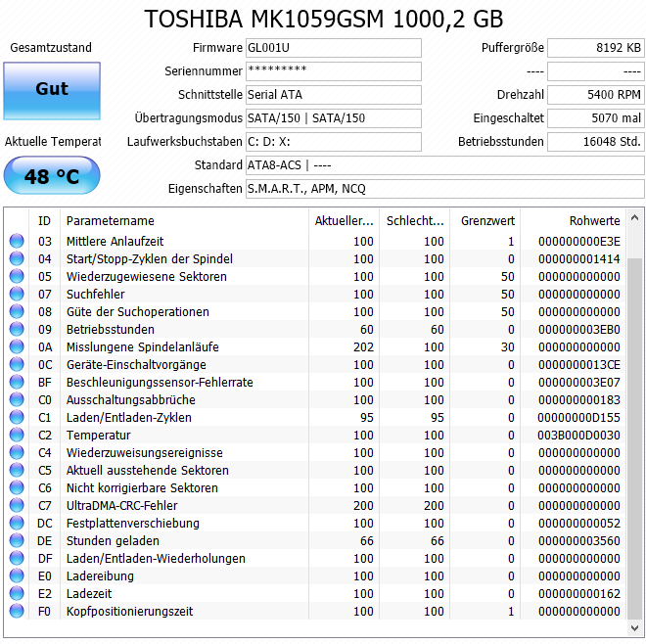Click the status icon for row ID 09
Viewport: 646px width, 644px height.
17,329
